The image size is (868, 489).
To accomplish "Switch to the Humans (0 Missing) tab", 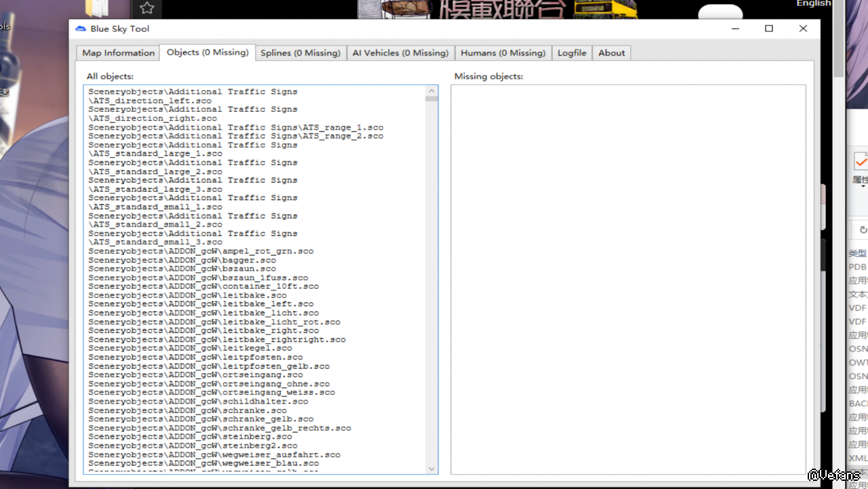I will pyautogui.click(x=503, y=53).
